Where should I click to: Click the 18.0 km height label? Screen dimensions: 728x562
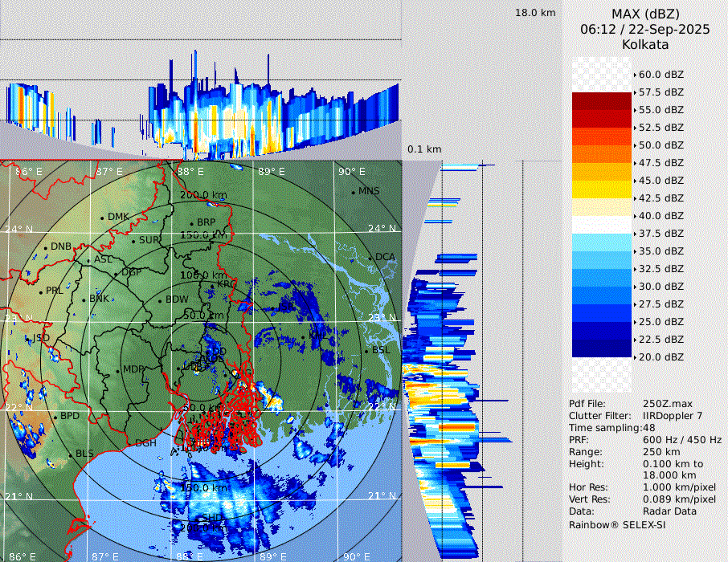tap(535, 13)
